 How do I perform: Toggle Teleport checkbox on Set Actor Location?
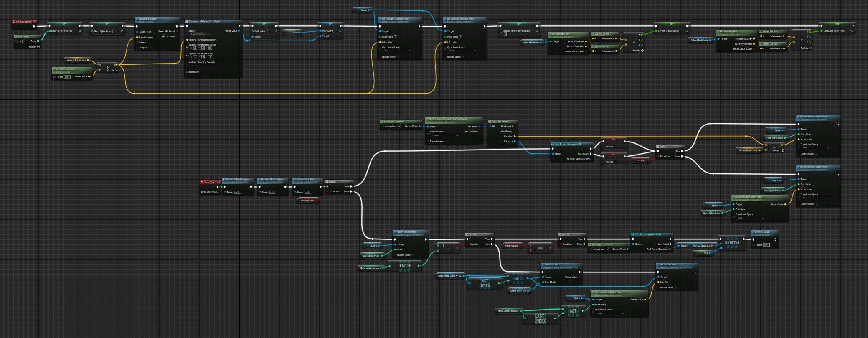click(x=150, y=48)
